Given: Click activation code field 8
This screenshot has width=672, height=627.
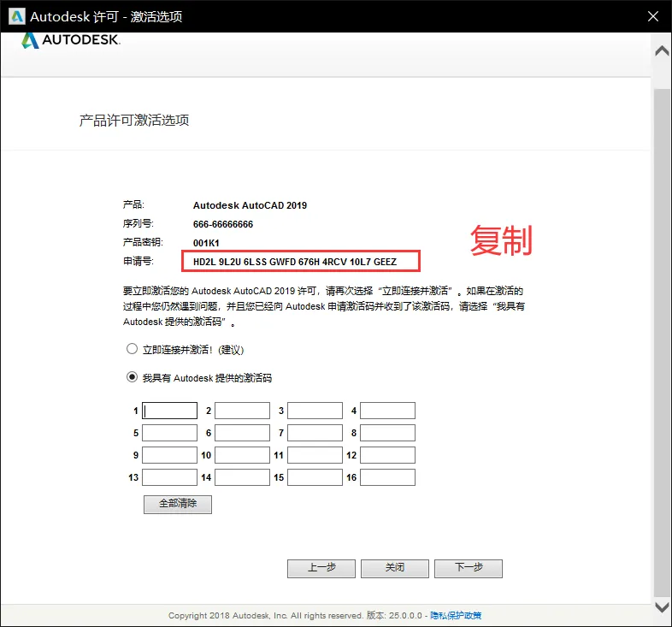Looking at the screenshot, I should 387,433.
